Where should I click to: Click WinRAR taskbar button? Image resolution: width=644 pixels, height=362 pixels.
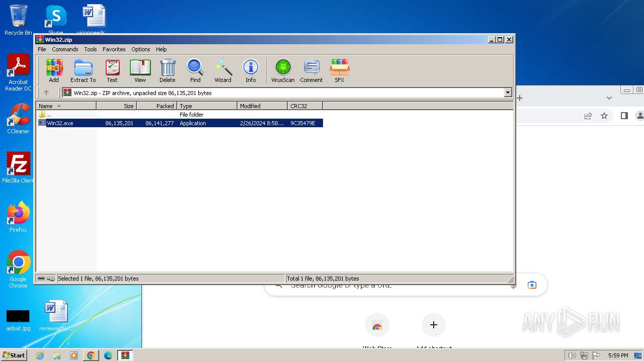point(125,355)
